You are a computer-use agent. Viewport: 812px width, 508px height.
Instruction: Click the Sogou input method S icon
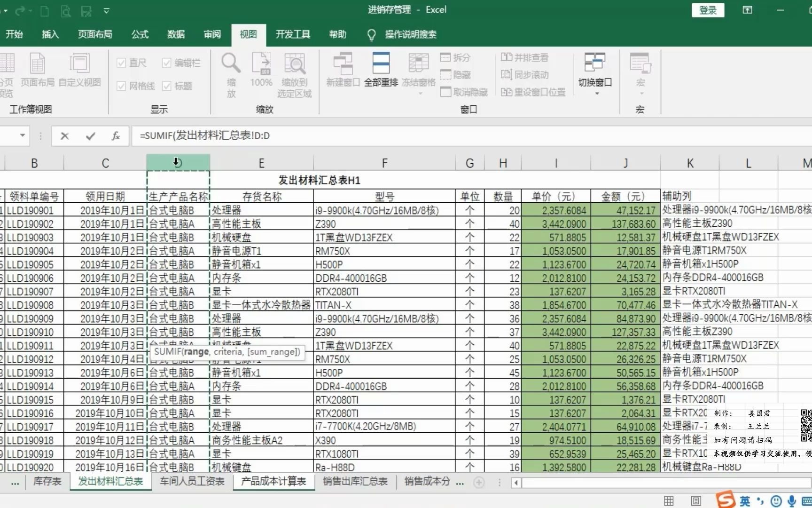(x=725, y=500)
